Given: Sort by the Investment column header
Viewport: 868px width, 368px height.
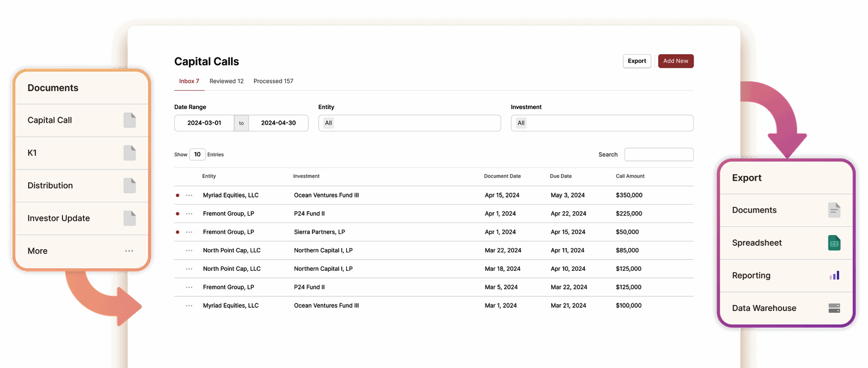Looking at the screenshot, I should tap(307, 176).
